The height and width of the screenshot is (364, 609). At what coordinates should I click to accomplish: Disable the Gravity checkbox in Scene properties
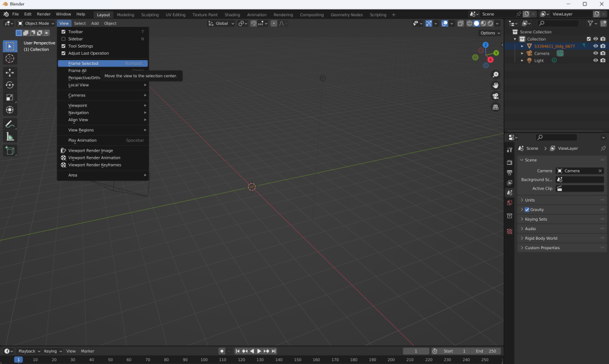pyautogui.click(x=527, y=209)
